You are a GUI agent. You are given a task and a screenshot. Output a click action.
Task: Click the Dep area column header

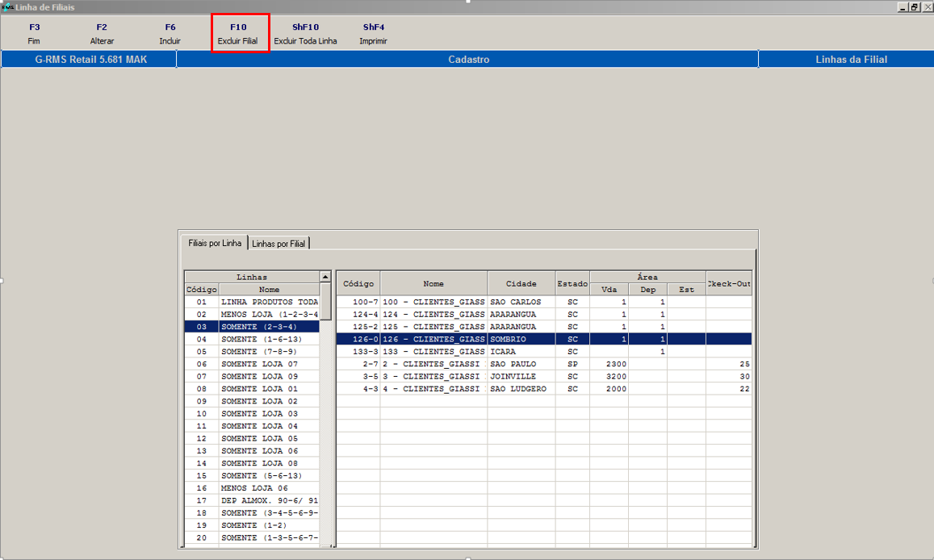point(647,290)
